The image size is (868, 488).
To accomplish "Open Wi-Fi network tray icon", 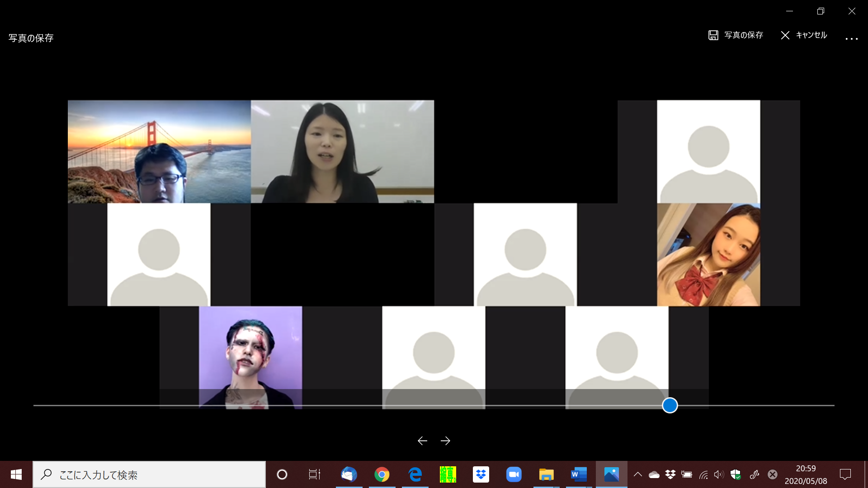I will point(703,474).
